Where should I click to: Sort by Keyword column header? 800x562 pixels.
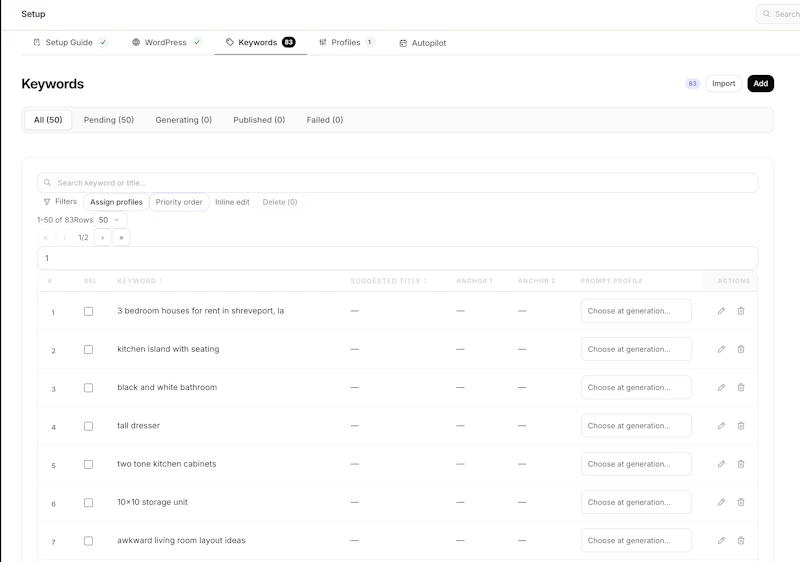click(139, 281)
